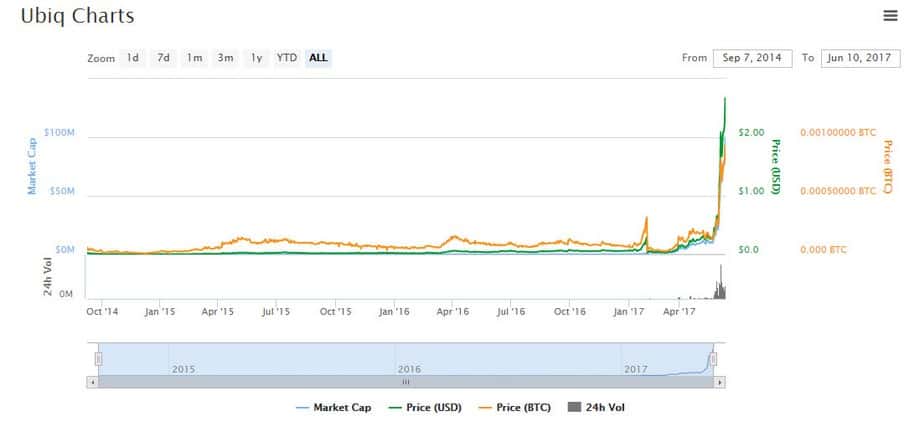This screenshot has height=422, width=920.
Task: Click the Apr '15 axis label
Action: click(x=218, y=312)
